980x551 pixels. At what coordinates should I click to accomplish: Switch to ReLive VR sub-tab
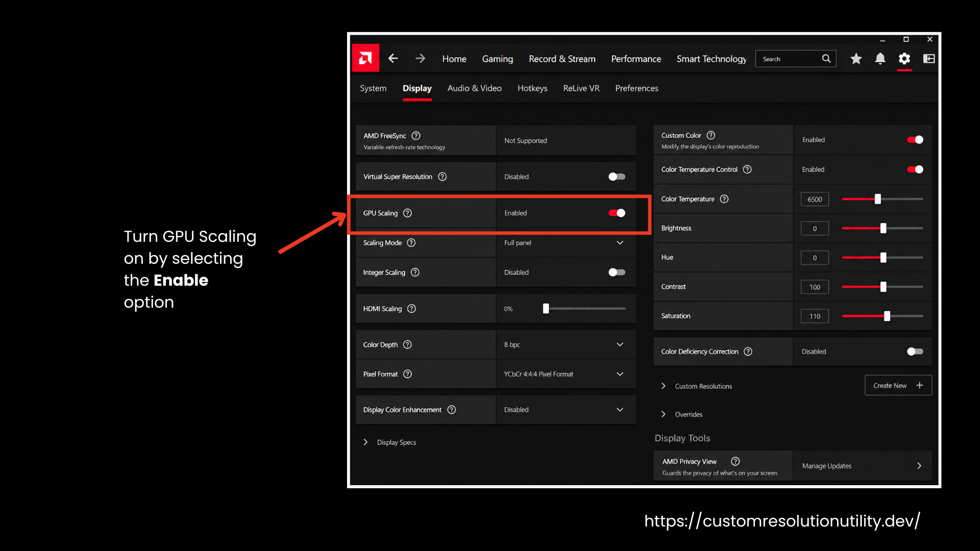[x=581, y=88]
